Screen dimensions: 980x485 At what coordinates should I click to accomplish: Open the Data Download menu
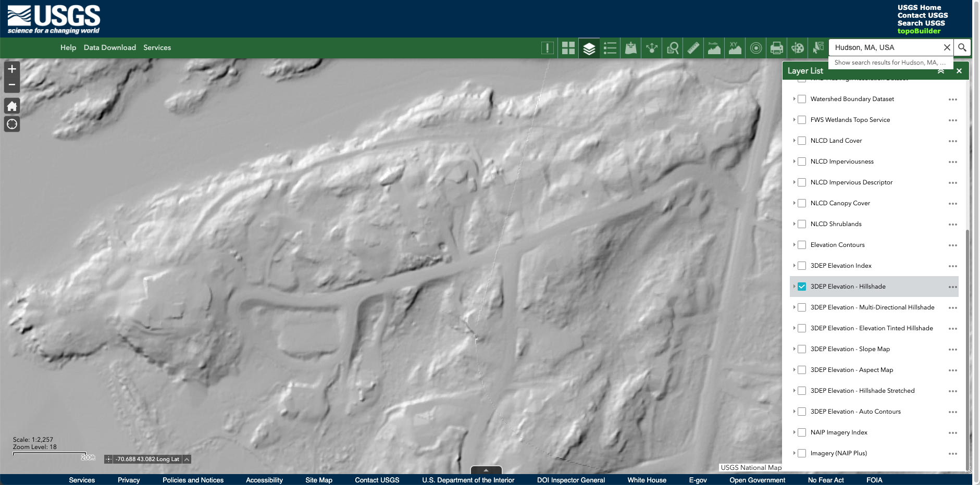[x=109, y=47]
